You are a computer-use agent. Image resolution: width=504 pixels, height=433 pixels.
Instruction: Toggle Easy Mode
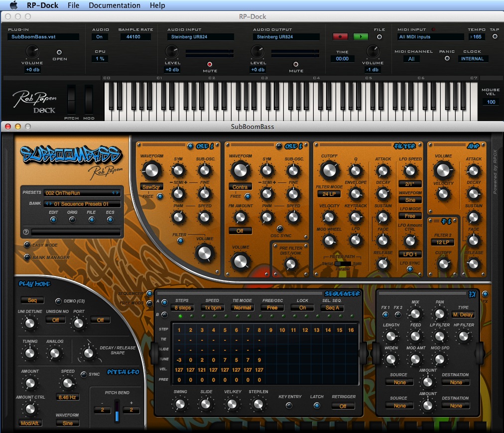pos(27,245)
